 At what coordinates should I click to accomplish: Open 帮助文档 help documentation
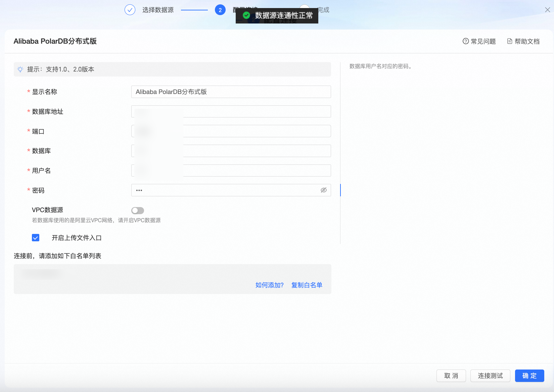click(x=523, y=41)
